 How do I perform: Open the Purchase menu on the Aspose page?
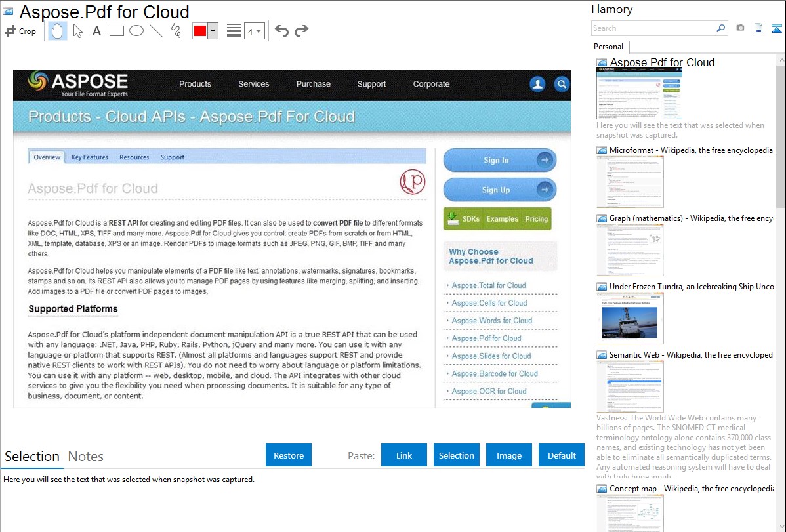[314, 84]
